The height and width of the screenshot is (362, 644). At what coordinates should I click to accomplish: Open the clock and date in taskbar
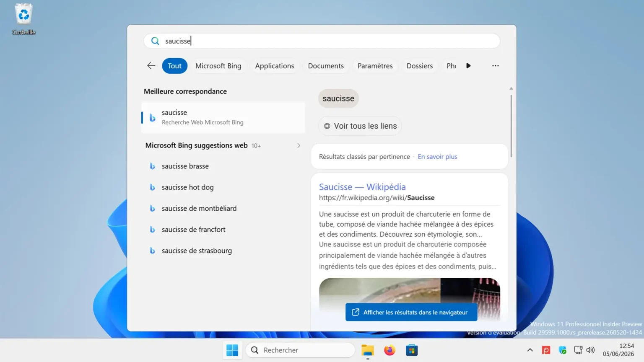(618, 350)
